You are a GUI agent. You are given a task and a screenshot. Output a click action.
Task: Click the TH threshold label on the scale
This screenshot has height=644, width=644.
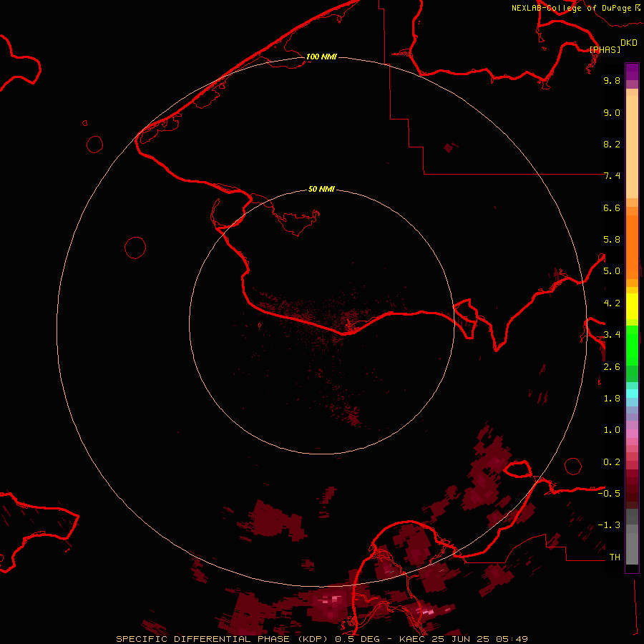(615, 557)
